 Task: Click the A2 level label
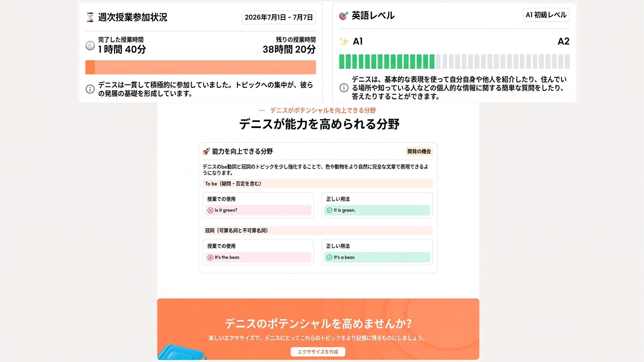[564, 41]
